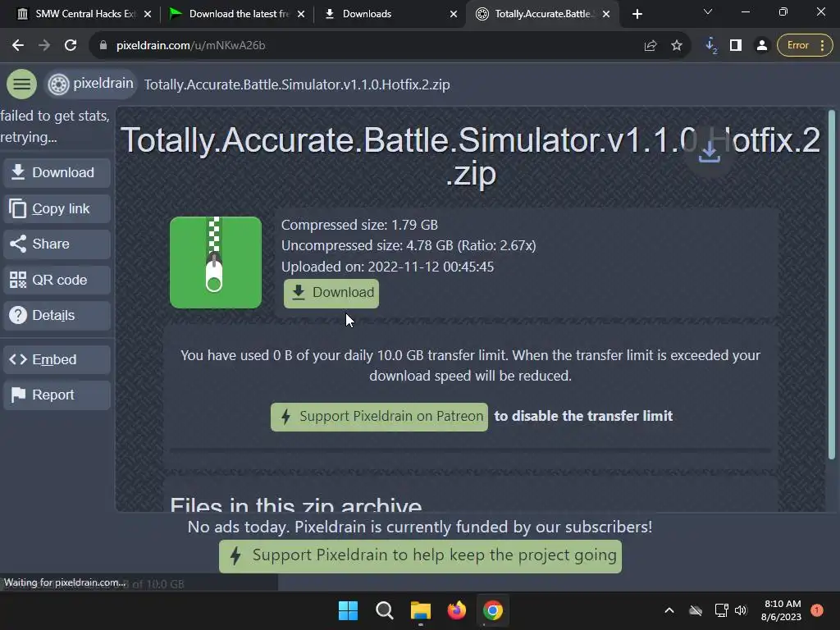Image resolution: width=840 pixels, height=630 pixels.
Task: Click the network tray icon
Action: 721,610
